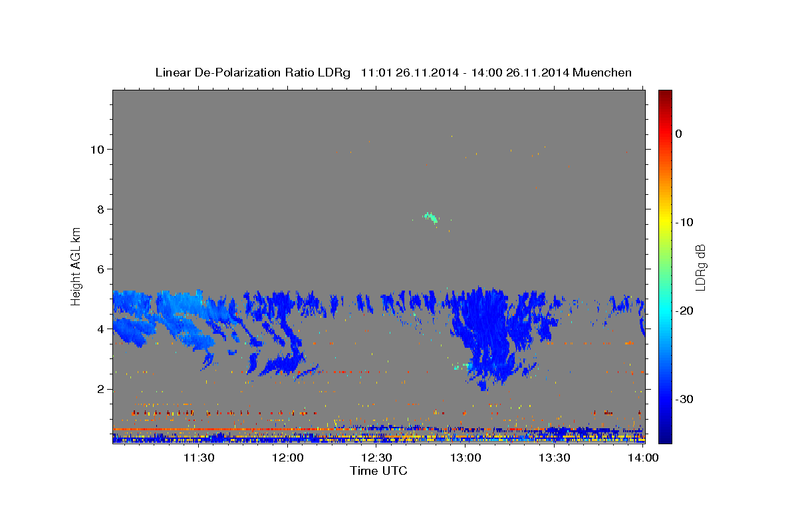This screenshot has height=532, width=798.
Task: Click the 13:00 time tick label
Action: tap(465, 458)
